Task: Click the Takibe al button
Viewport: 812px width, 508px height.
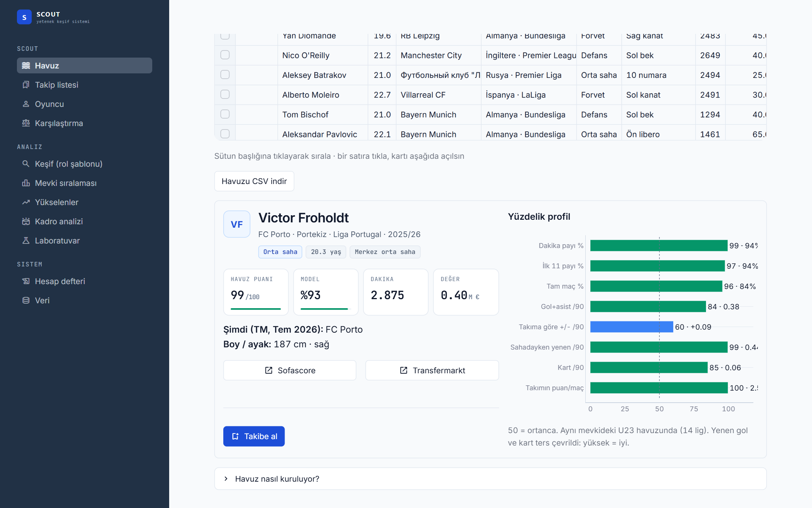Action: [254, 436]
